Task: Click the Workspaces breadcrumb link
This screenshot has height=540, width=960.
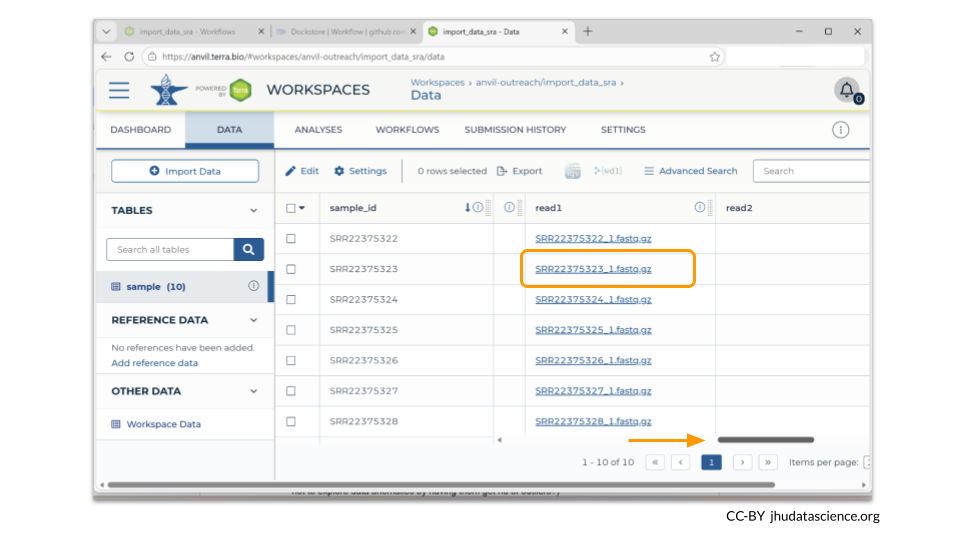Action: coord(437,82)
